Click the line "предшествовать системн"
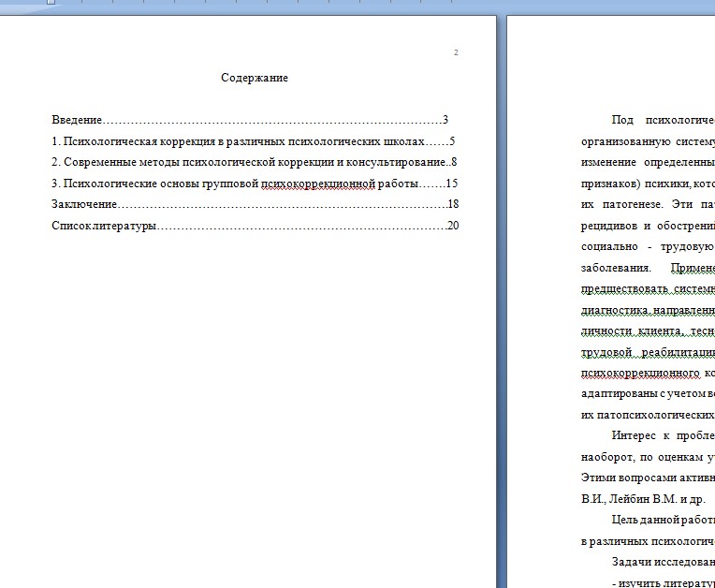Screen dimensions: 715x588 click(648, 288)
